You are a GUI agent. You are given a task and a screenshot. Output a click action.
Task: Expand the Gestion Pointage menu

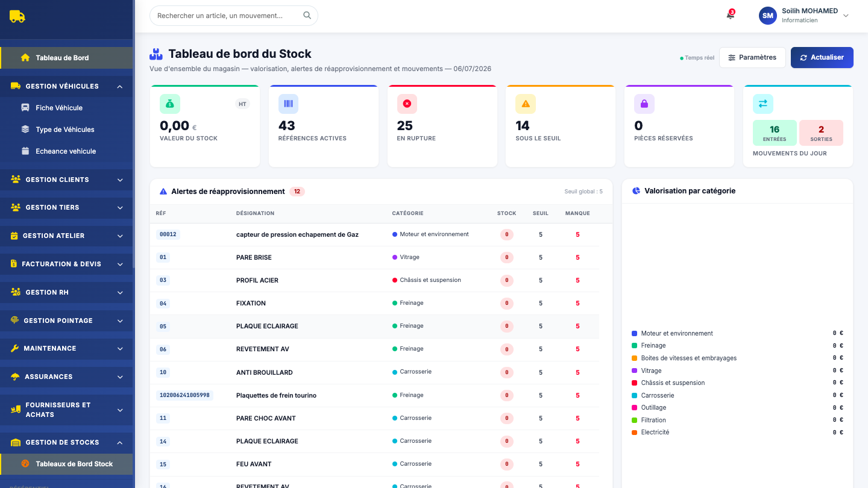[x=66, y=321]
